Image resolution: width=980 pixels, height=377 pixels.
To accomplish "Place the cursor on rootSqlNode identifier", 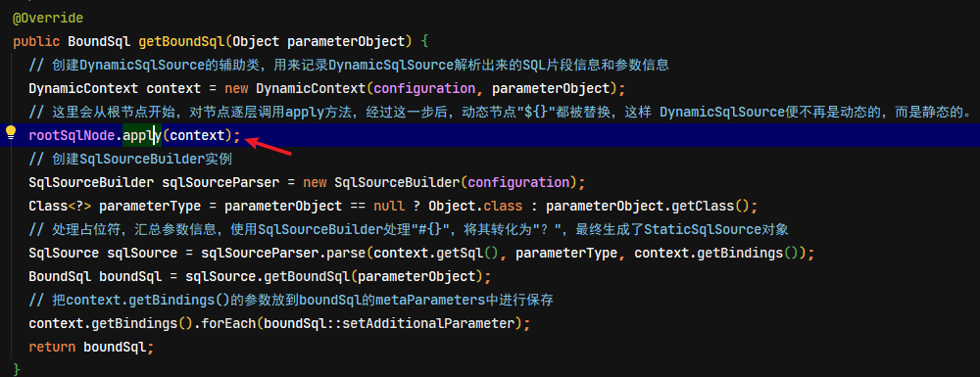I will tap(72, 135).
